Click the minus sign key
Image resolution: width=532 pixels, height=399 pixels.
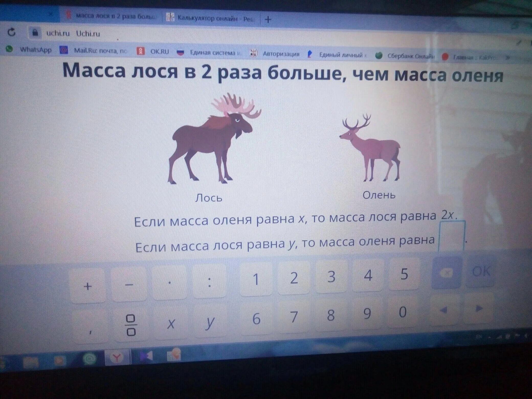pos(129,284)
